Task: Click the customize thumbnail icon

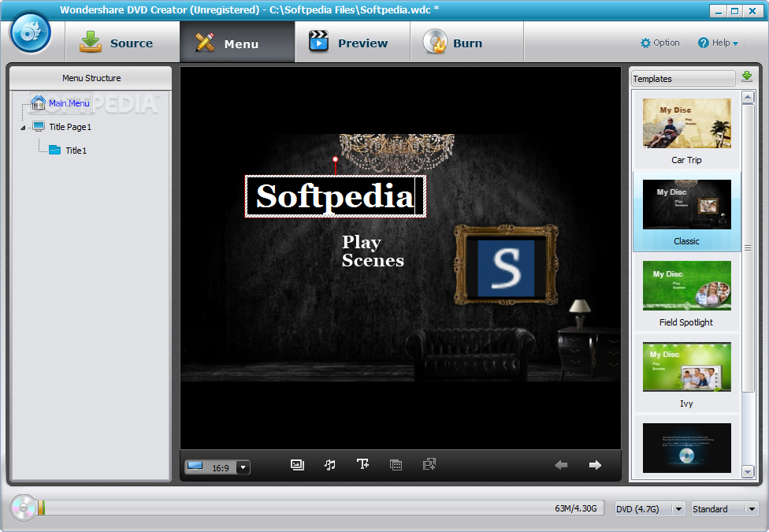Action: tap(396, 465)
